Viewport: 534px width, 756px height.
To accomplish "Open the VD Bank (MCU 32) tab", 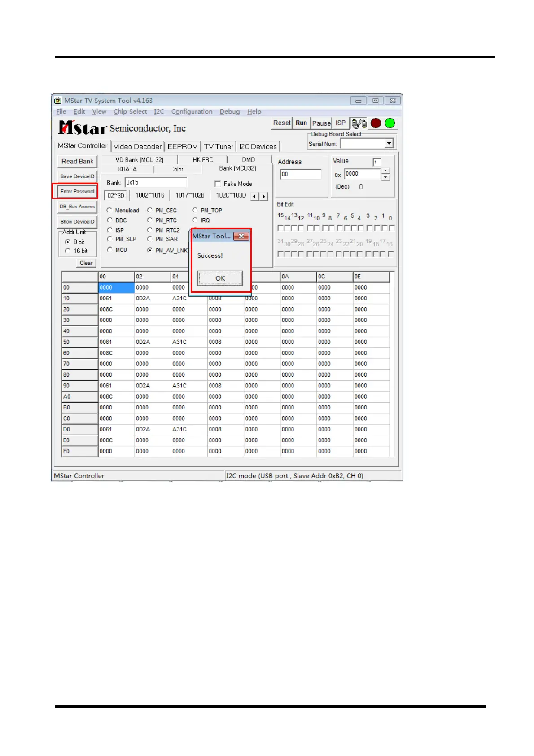I will [140, 160].
